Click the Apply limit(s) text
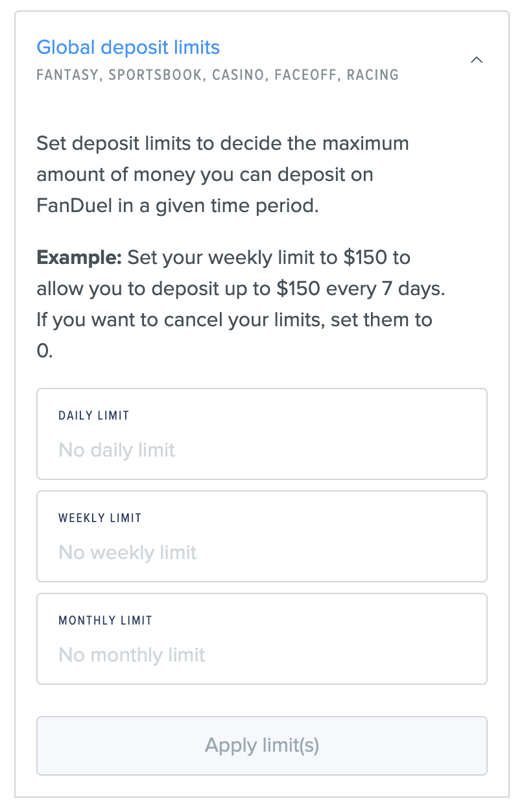This screenshot has height=812, width=524. coord(262,745)
